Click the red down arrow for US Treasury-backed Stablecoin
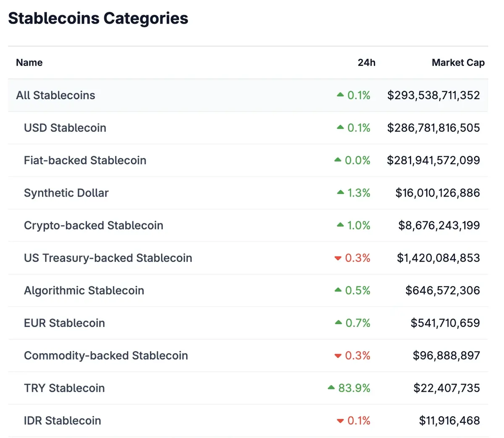Viewport: 504px width, 438px height. pyautogui.click(x=338, y=258)
